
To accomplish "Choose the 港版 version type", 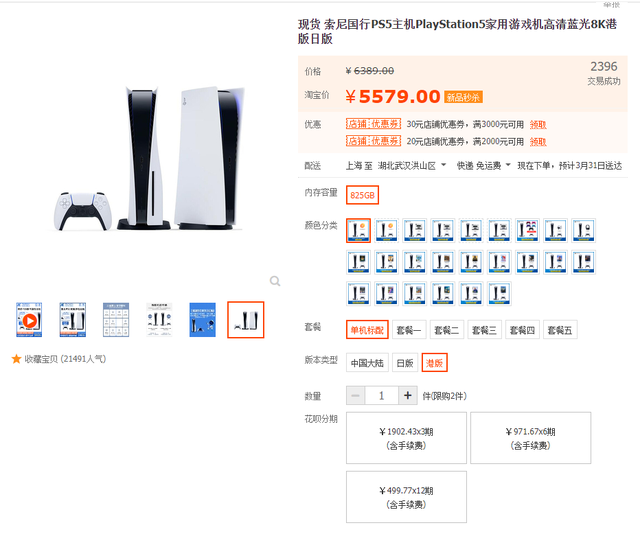I will 434,363.
